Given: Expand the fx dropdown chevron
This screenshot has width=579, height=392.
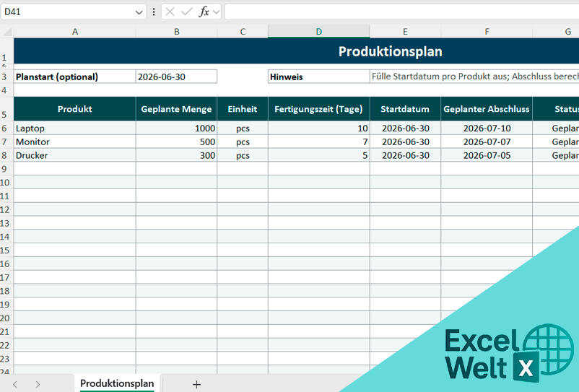Looking at the screenshot, I should [x=217, y=12].
